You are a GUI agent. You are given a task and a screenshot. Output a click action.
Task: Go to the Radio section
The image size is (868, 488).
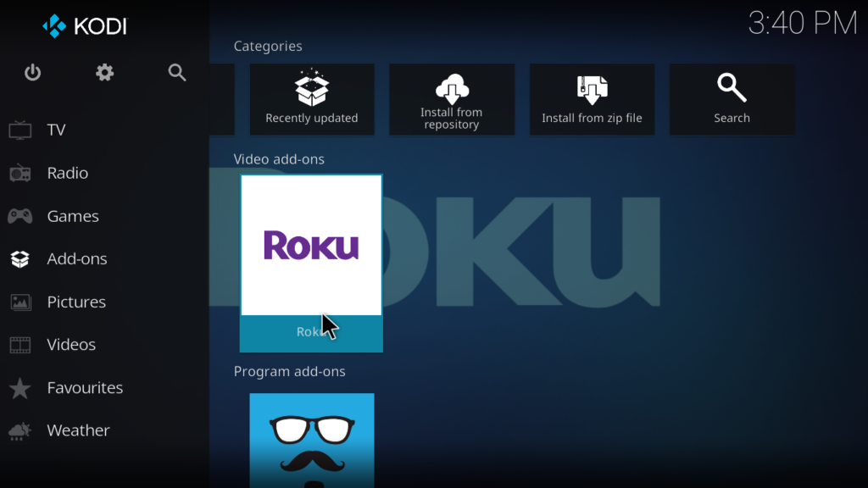pyautogui.click(x=67, y=173)
